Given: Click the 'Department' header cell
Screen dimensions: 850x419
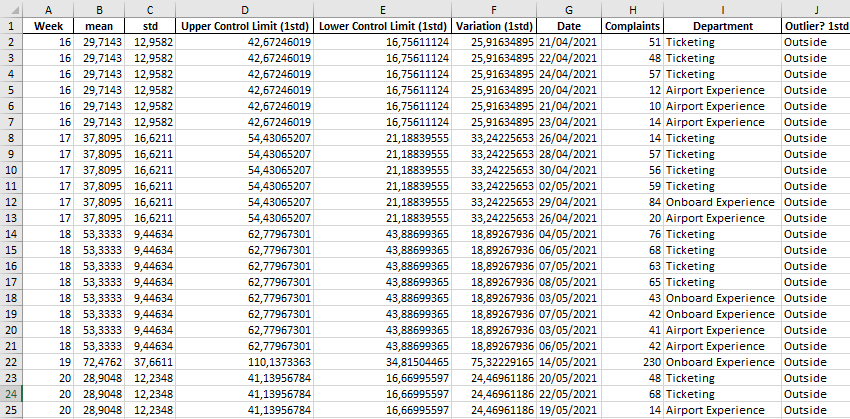Looking at the screenshot, I should click(x=723, y=26).
